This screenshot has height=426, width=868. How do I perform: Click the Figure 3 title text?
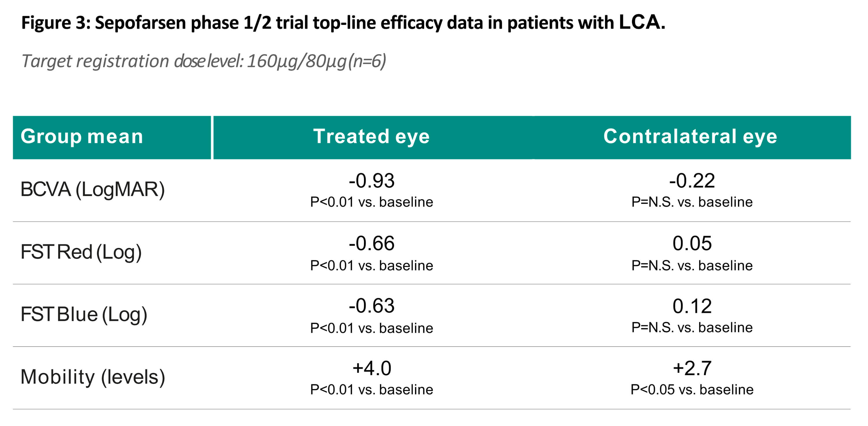(343, 23)
